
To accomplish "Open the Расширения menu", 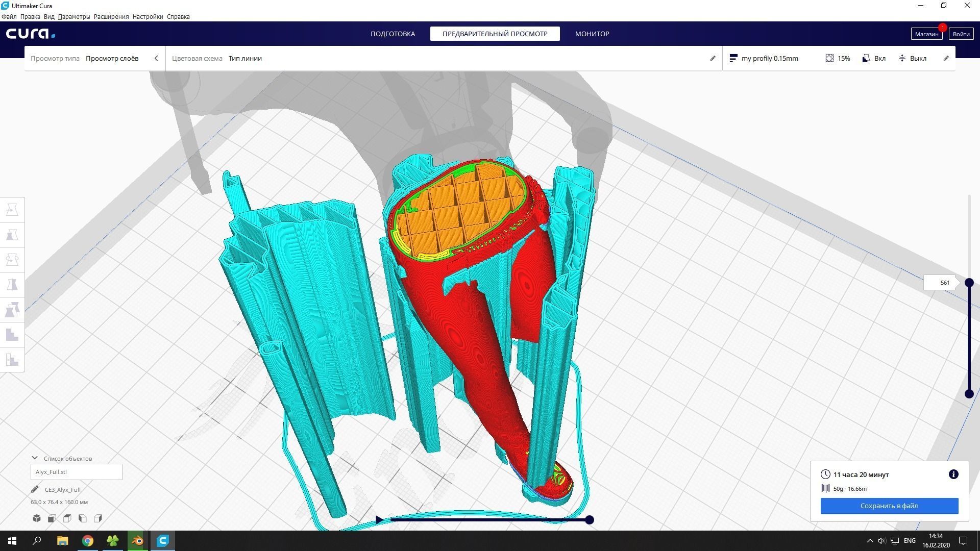I will coord(111,16).
